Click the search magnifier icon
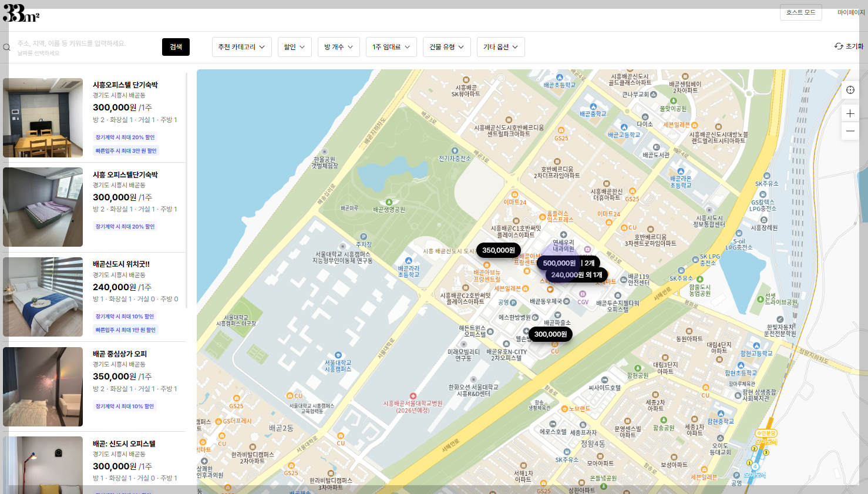 7,48
